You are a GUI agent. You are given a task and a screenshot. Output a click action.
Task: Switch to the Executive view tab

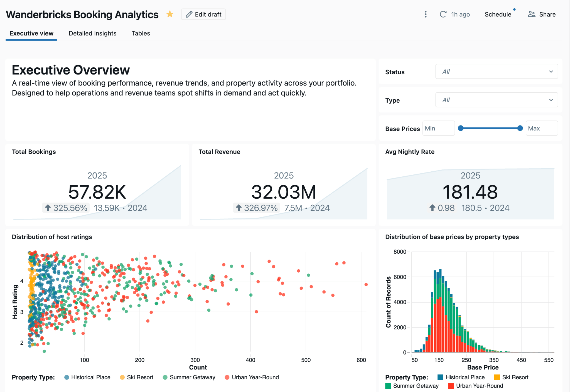[x=31, y=33]
